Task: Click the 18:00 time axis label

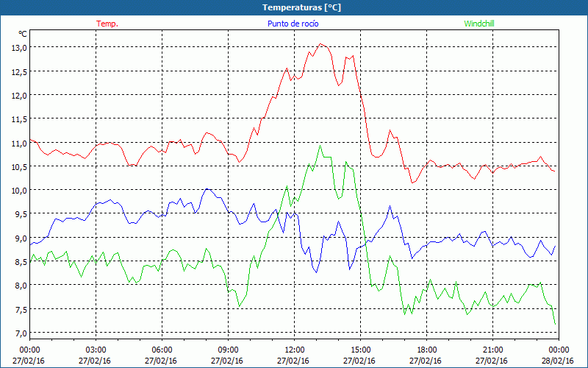Action: [x=427, y=350]
